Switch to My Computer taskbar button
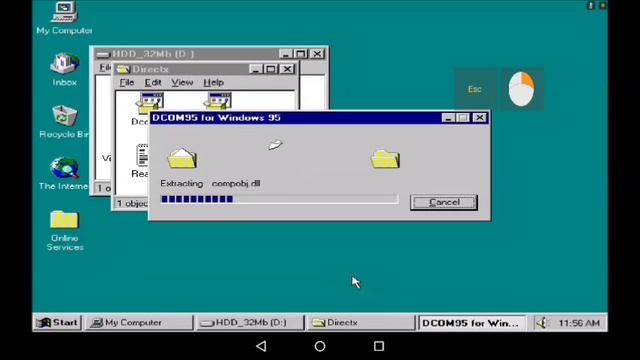The height and width of the screenshot is (360, 640). click(139, 322)
